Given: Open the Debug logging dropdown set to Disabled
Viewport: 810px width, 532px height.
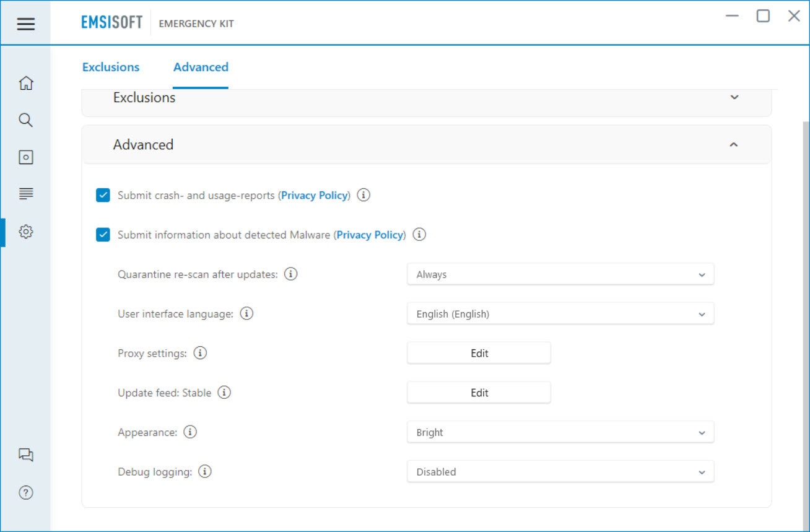Looking at the screenshot, I should point(560,472).
